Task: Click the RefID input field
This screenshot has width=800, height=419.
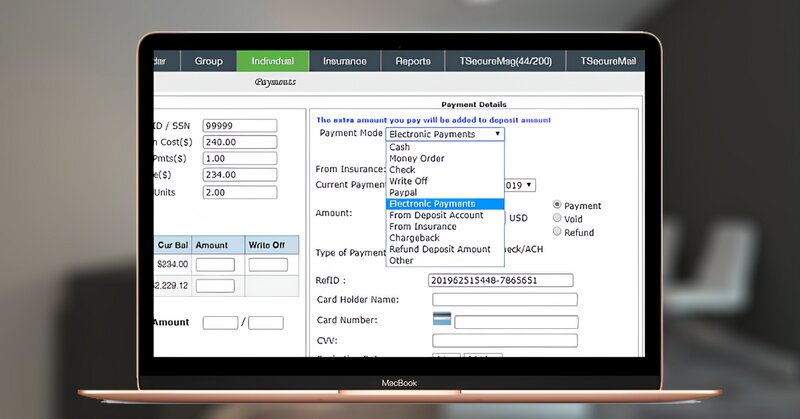Action: (x=501, y=280)
